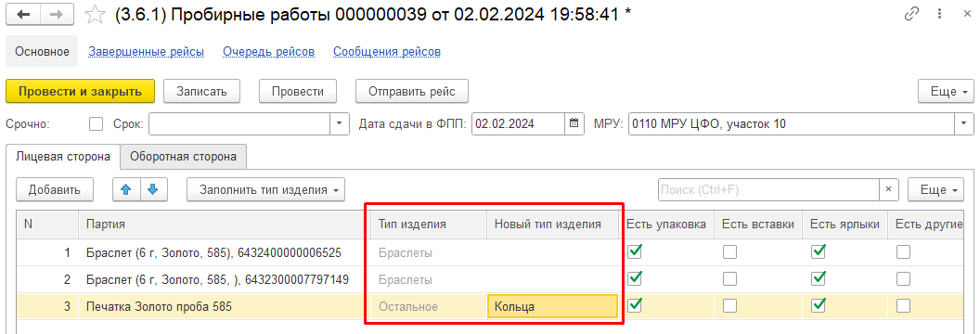Image resolution: width=980 pixels, height=334 pixels.
Task: Click the Поиск (Ctrl+F) search field
Action: tap(768, 190)
